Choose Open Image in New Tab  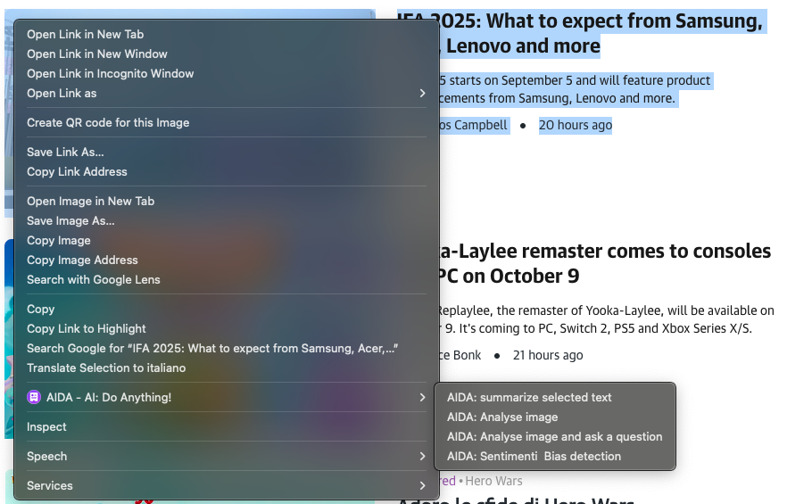(227, 202)
